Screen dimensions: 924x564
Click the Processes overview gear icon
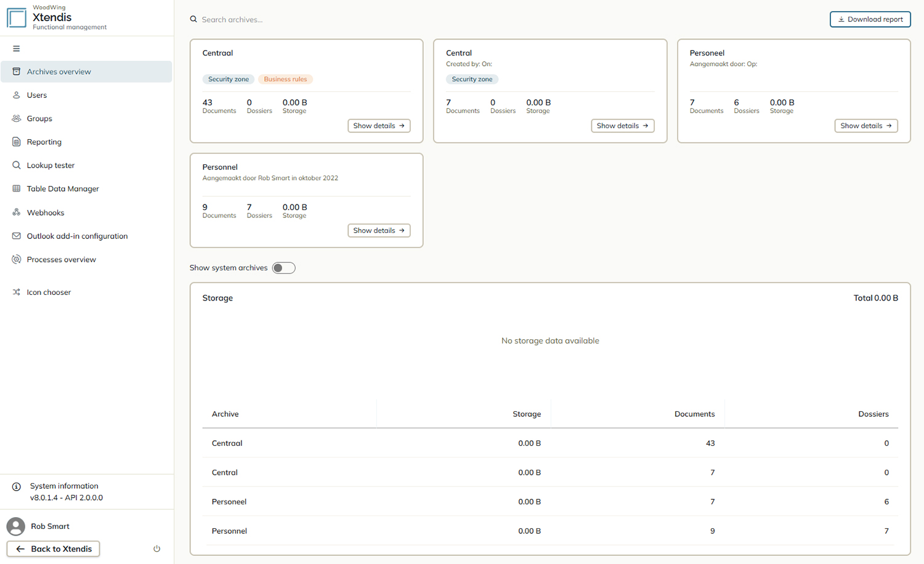[x=17, y=259]
